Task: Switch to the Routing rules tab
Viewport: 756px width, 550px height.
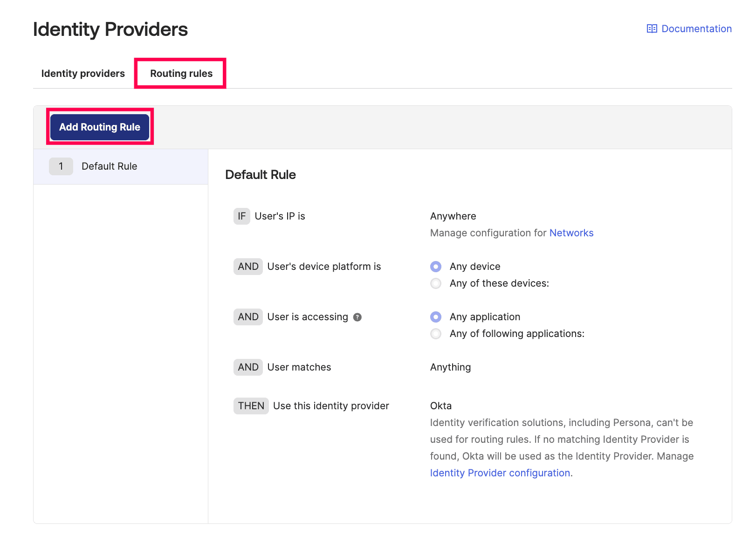Action: pos(180,73)
